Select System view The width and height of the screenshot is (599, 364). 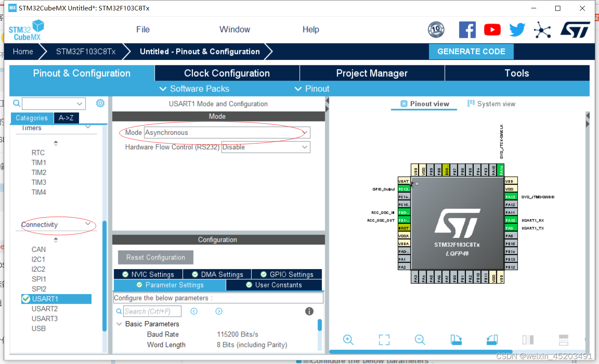click(x=491, y=104)
